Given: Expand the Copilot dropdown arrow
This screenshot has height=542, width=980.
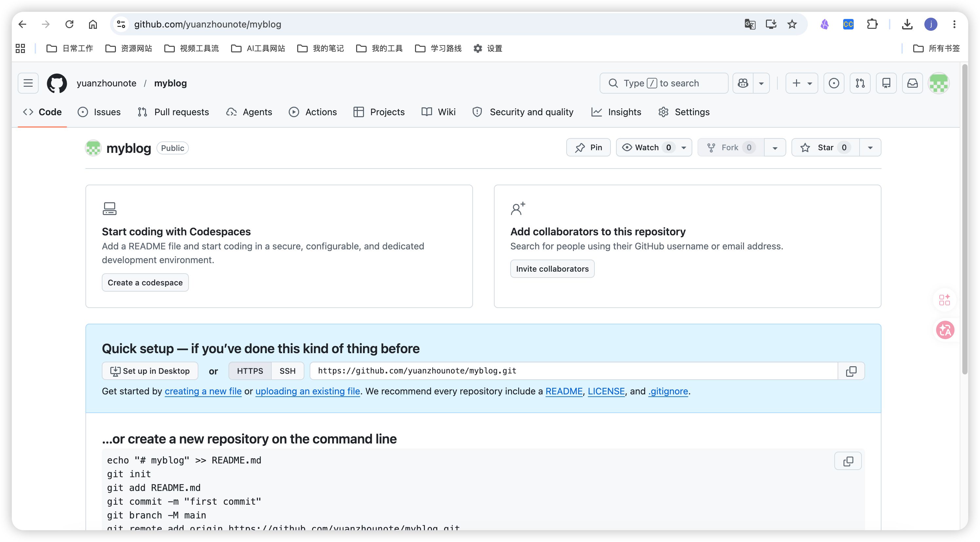Looking at the screenshot, I should point(761,83).
